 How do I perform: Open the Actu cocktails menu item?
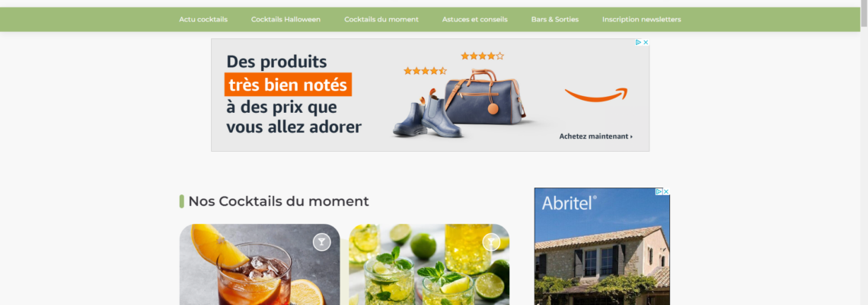click(x=203, y=19)
